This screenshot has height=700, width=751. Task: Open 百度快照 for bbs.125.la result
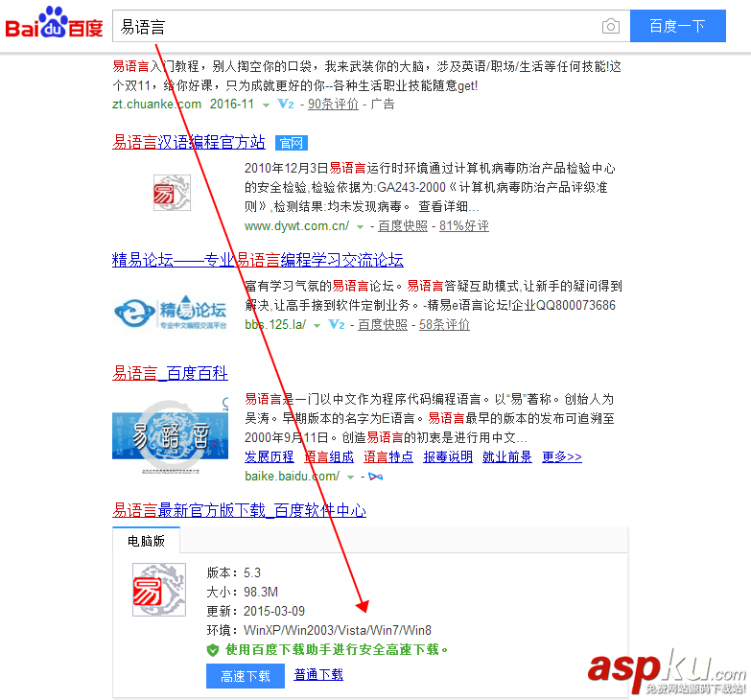click(x=383, y=325)
